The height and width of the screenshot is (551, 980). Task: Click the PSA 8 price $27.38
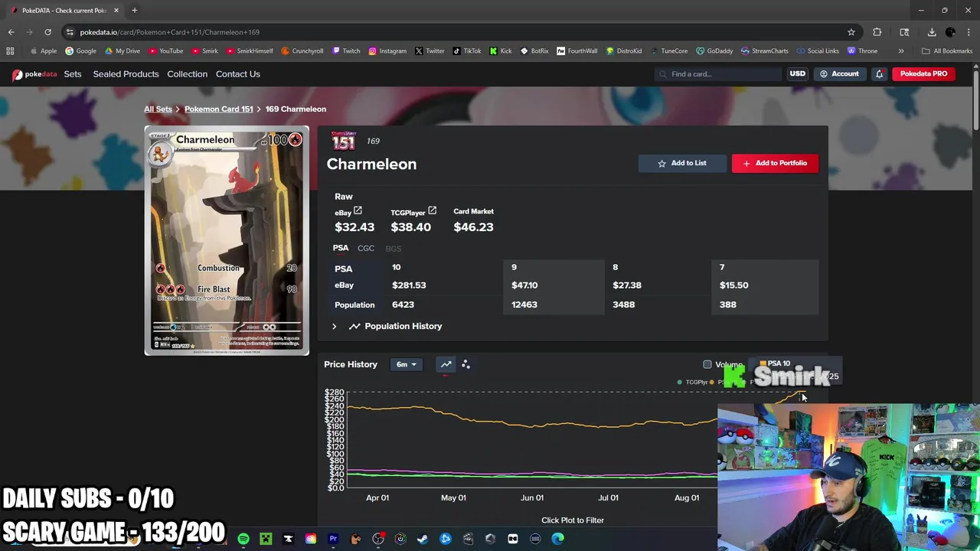point(627,285)
